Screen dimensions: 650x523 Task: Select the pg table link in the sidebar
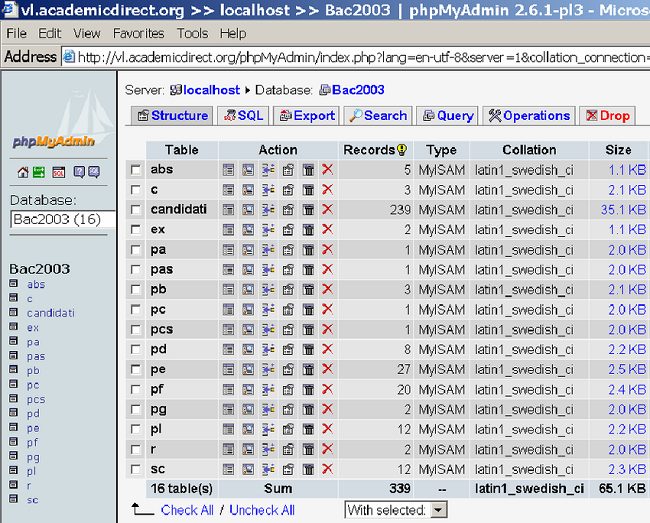33,457
